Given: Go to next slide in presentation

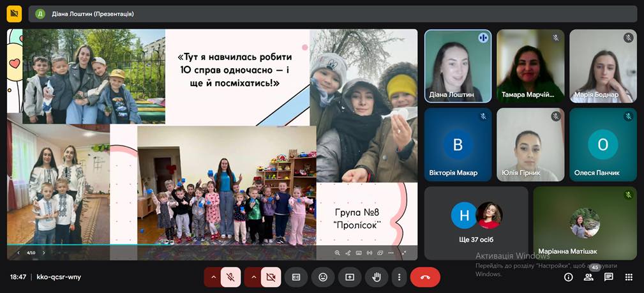Looking at the screenshot, I should point(43,253).
